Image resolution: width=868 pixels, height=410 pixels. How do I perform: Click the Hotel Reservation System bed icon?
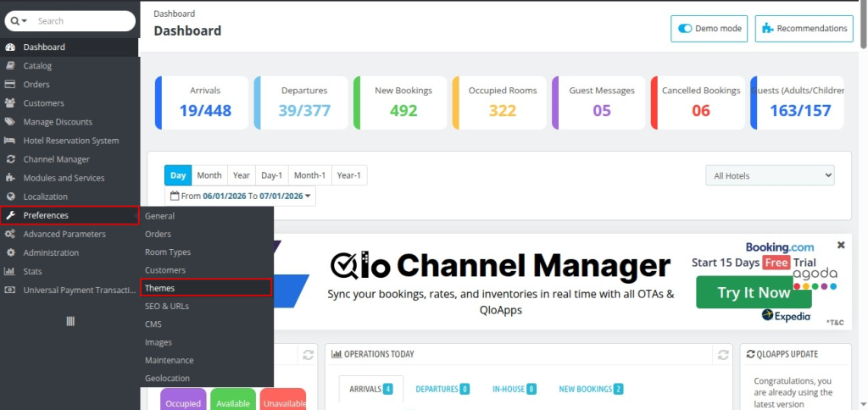pos(10,141)
